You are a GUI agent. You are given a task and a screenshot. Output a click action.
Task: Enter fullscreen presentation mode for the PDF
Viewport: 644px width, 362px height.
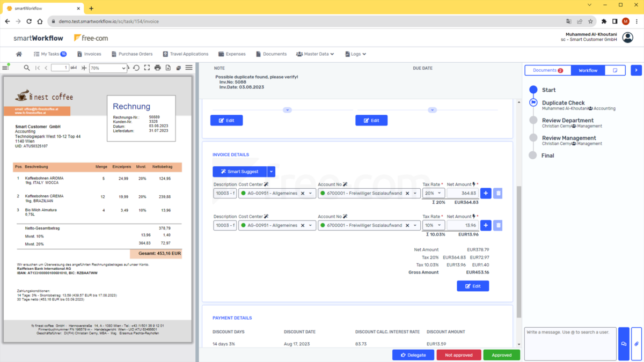[146, 68]
